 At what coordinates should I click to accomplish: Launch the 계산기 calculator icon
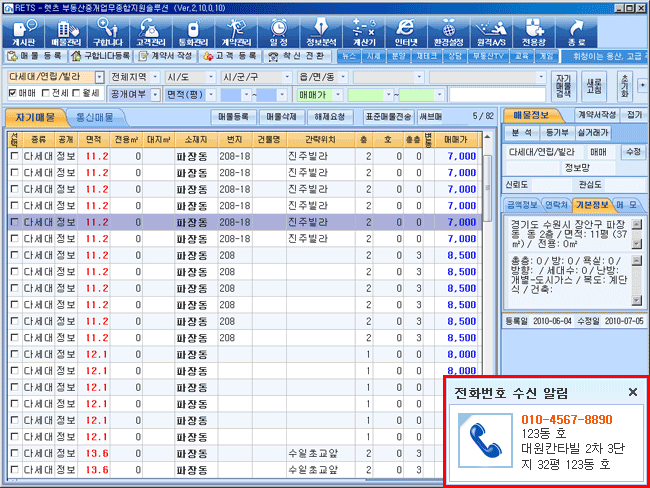[364, 32]
